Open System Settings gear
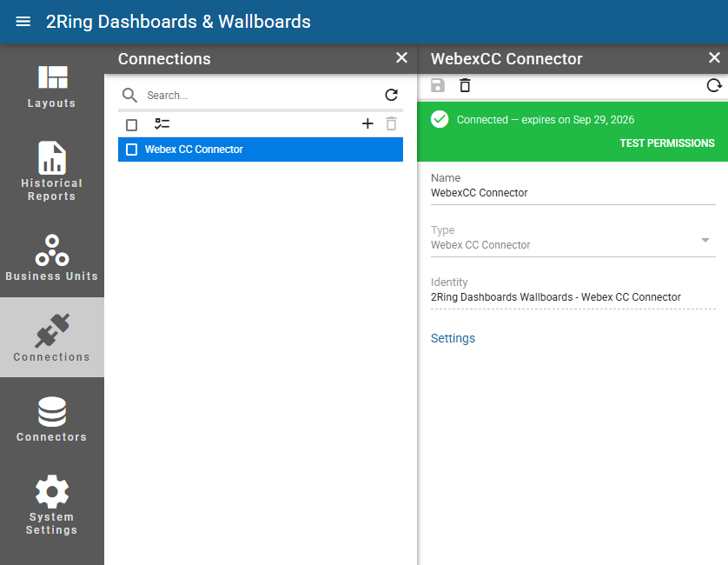Viewport: 728px width, 565px height. pos(52,505)
